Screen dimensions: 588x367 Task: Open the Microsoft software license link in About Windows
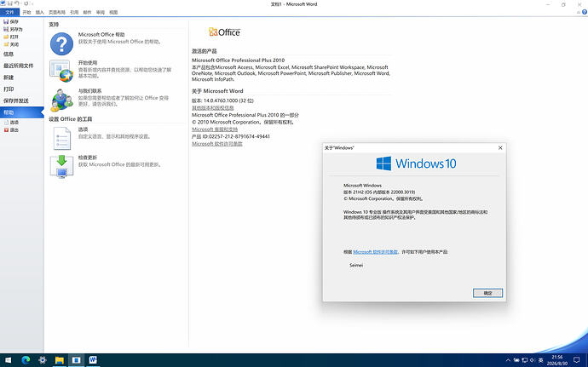pos(375,252)
